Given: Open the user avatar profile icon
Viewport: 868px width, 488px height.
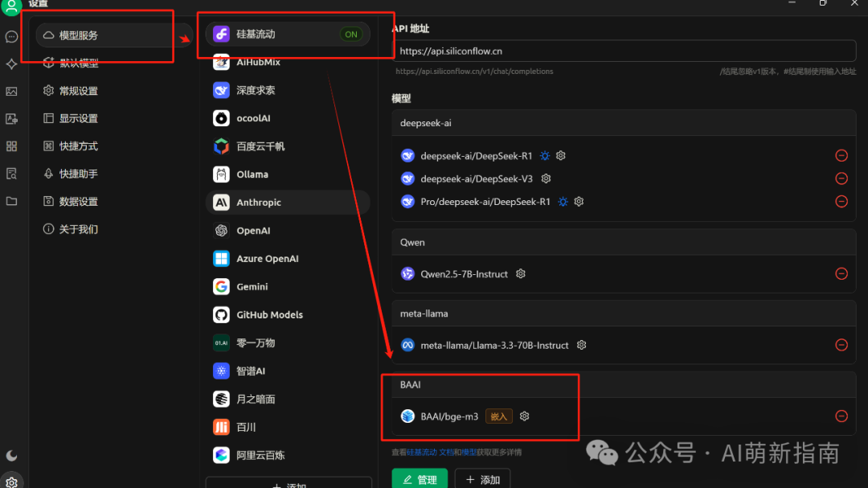Looking at the screenshot, I should pyautogui.click(x=11, y=6).
